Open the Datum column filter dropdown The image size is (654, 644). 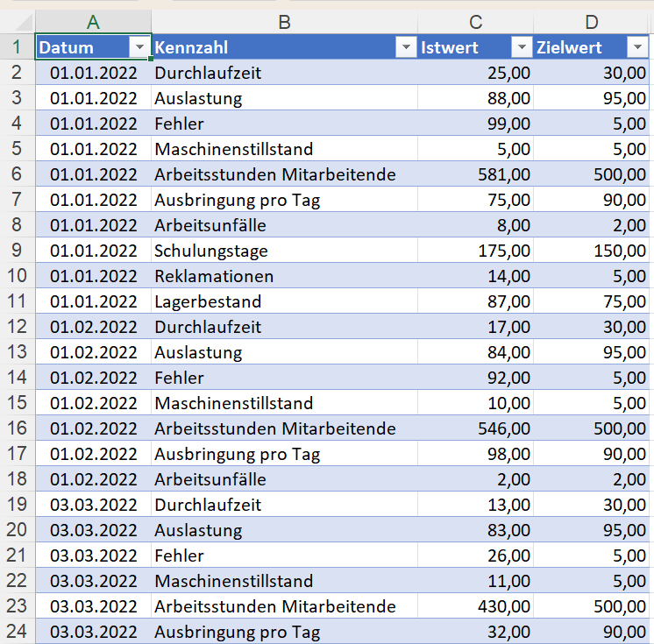coord(139,47)
